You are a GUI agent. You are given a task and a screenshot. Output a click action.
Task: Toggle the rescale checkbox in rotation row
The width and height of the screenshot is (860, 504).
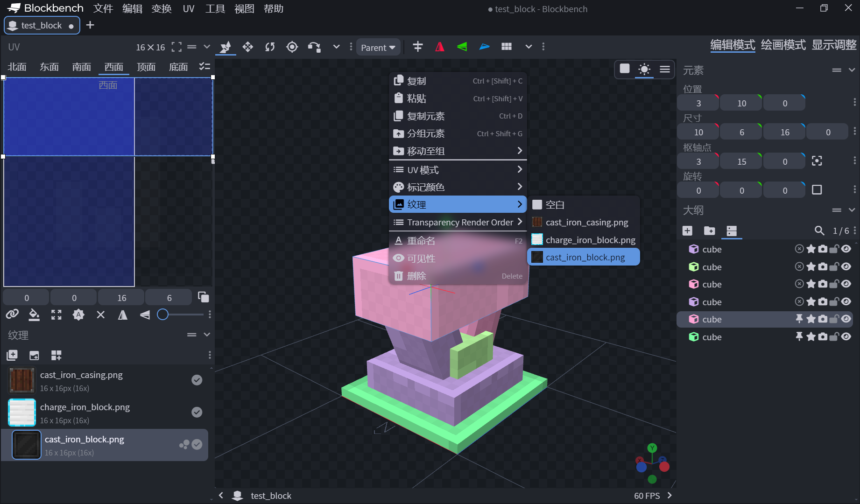817,190
